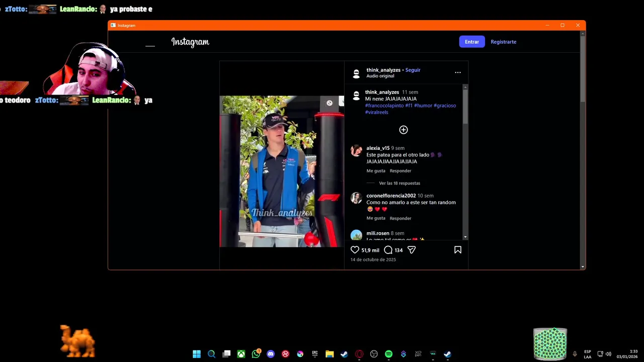Open alexia_v15 username link
This screenshot has height=362, width=644.
(378, 148)
